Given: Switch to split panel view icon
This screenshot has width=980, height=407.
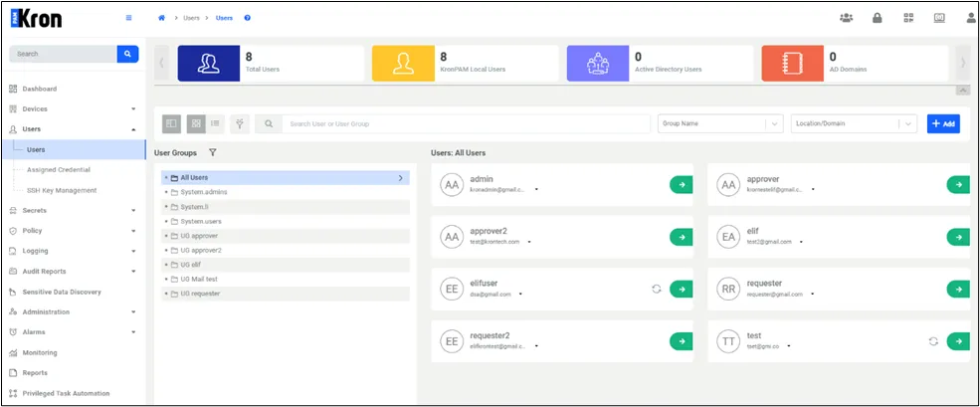Looking at the screenshot, I should [172, 123].
